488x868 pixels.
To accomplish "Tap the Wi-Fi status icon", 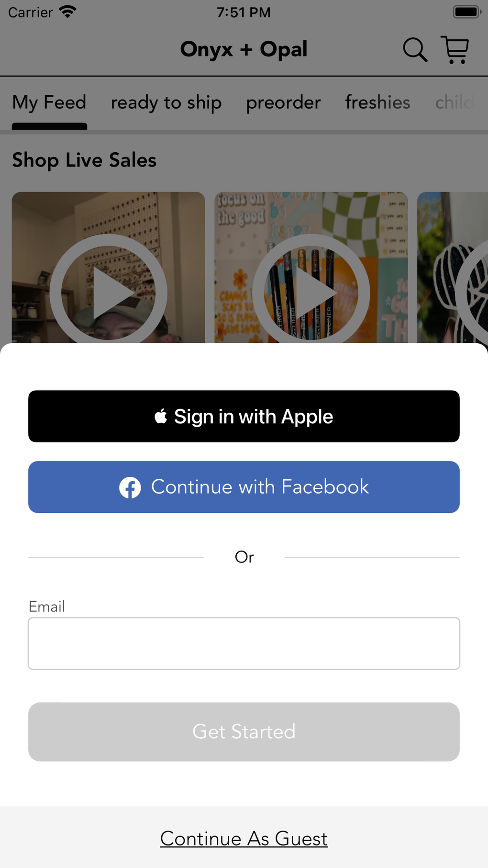I will coord(67,11).
